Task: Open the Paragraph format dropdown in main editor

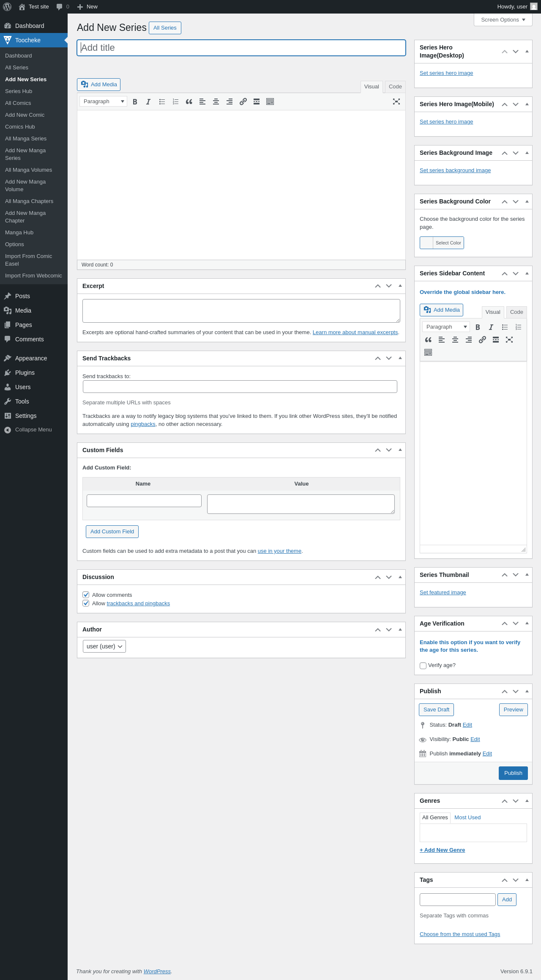Action: 104,102
